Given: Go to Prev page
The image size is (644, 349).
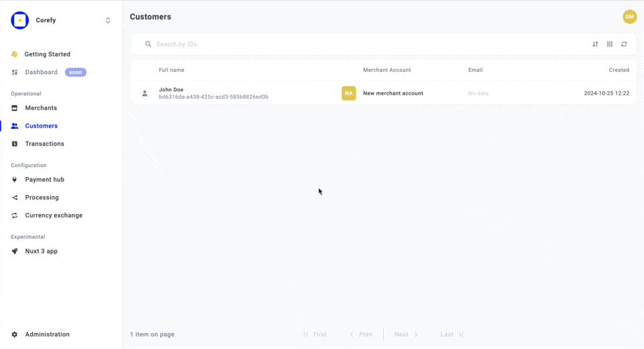Looking at the screenshot, I should [362, 335].
